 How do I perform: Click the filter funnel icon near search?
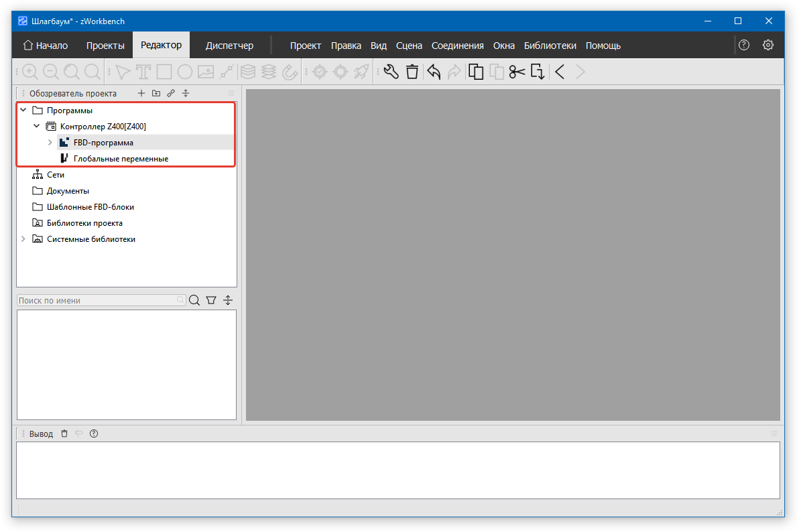211,301
